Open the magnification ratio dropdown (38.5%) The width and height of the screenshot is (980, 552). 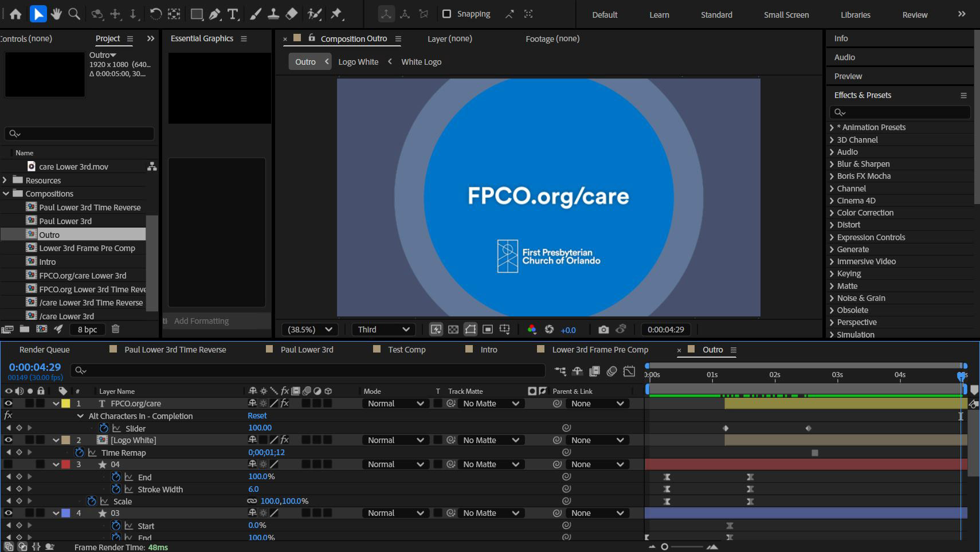[x=309, y=330]
